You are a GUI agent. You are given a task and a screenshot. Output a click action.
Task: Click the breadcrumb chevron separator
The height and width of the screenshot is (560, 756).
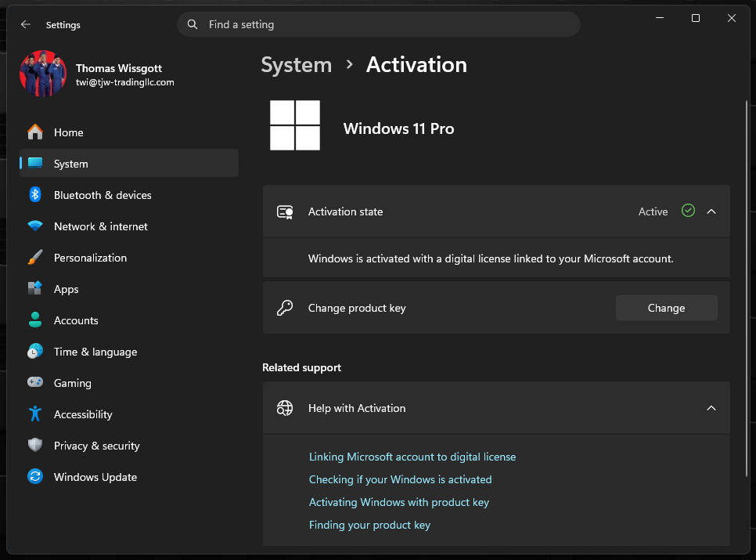pos(350,64)
